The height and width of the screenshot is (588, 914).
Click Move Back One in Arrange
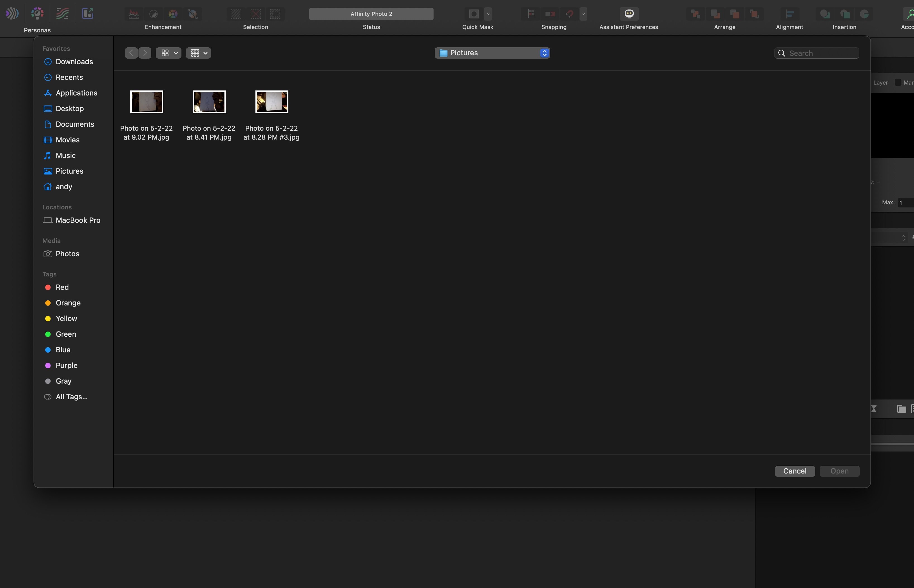coord(715,14)
